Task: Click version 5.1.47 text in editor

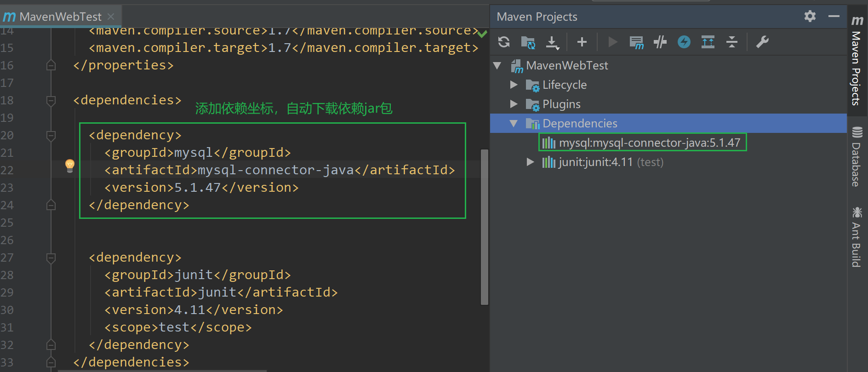Action: 198,188
